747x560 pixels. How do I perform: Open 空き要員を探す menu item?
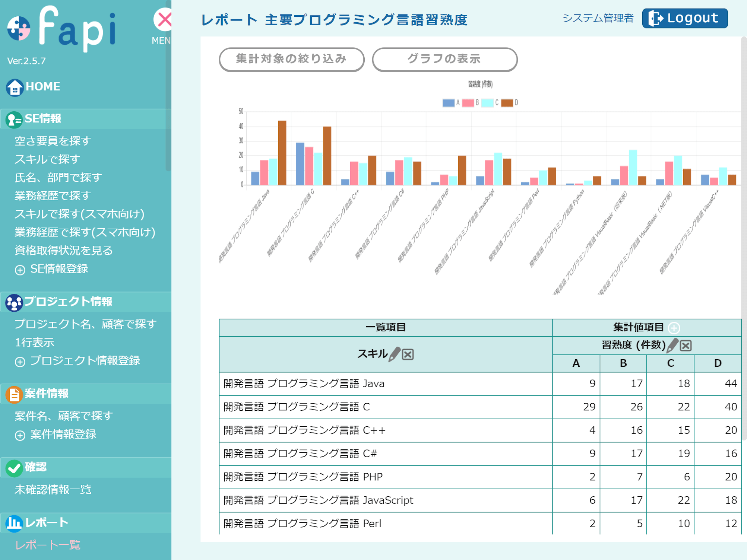click(x=53, y=141)
